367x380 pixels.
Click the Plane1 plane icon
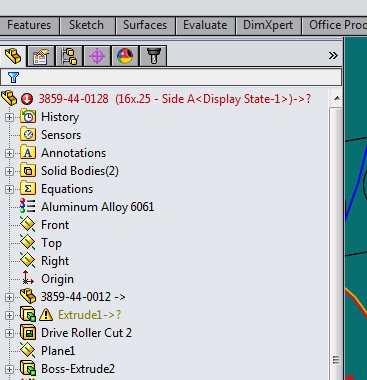coord(27,350)
